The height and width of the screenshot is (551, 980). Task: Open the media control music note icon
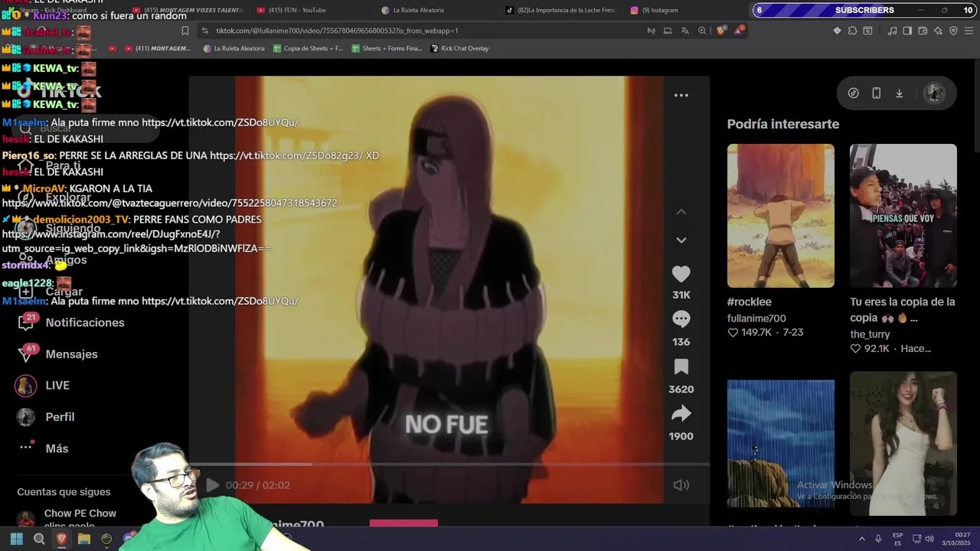click(x=892, y=31)
